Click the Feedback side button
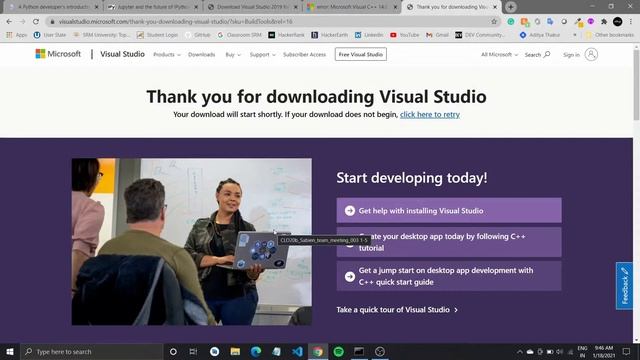 pos(624,286)
